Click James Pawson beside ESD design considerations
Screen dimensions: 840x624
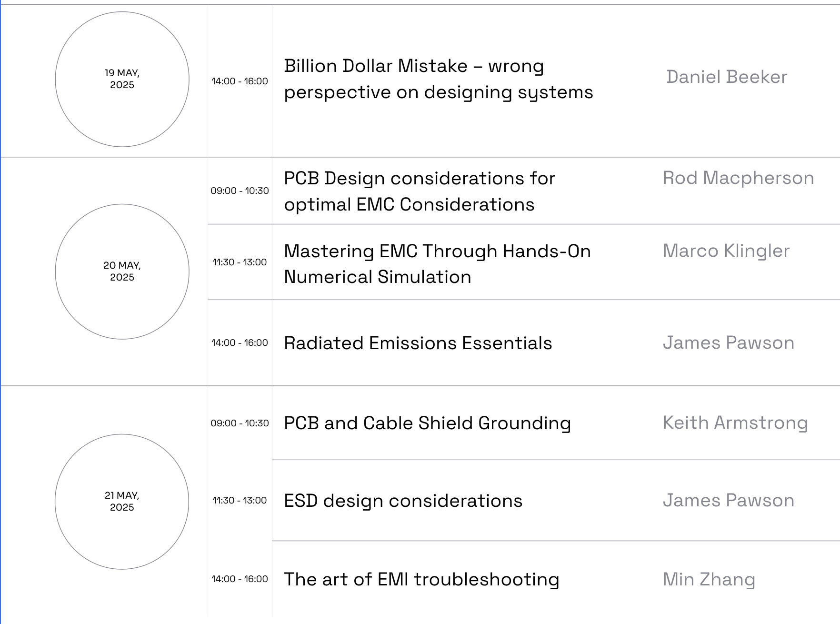click(x=729, y=501)
